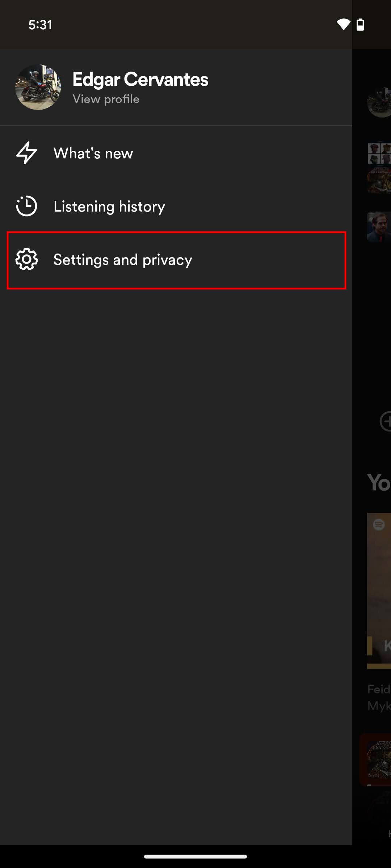The height and width of the screenshot is (868, 391).
Task: Tap the lightning bolt What's new icon
Action: pos(26,153)
